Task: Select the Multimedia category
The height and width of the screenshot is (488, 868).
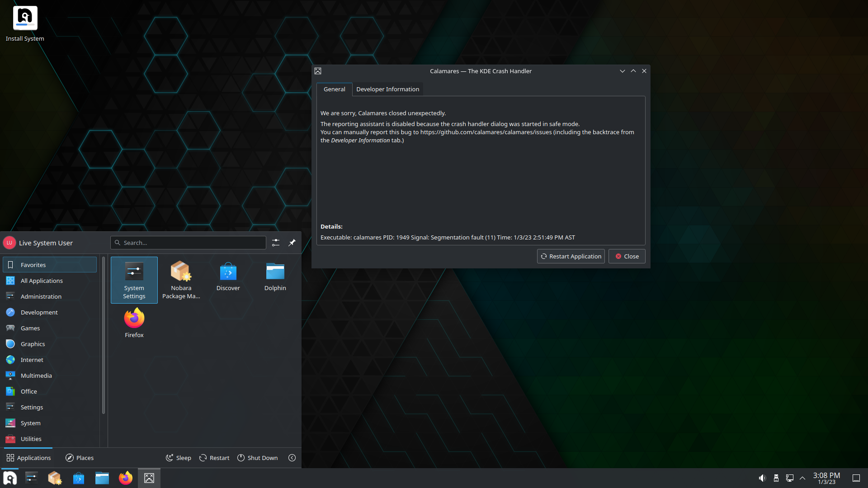Action: pos(50,375)
